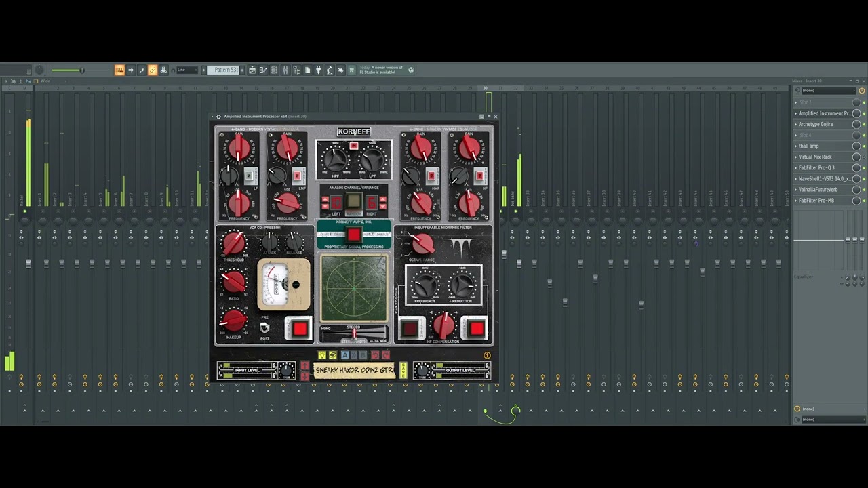868x488 pixels.
Task: Open the playlist icon in top toolbar
Action: click(x=252, y=70)
